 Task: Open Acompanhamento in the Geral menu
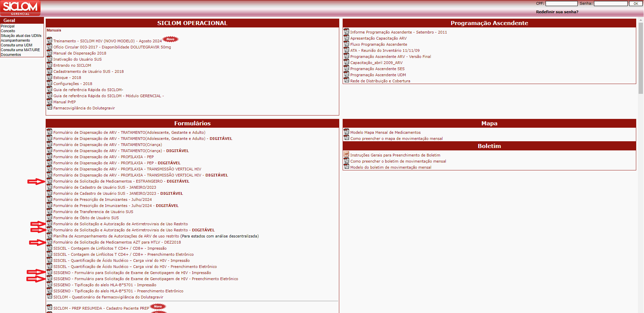(15, 40)
